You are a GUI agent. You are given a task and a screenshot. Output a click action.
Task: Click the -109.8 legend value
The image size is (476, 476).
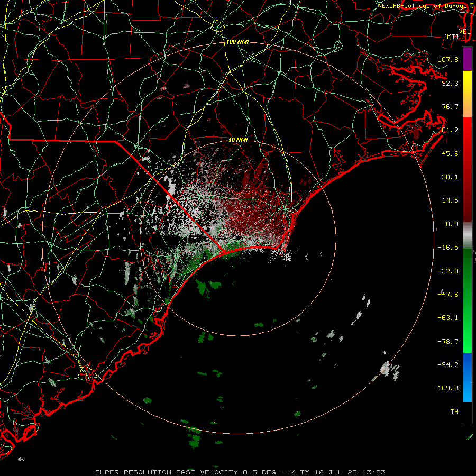(x=446, y=388)
